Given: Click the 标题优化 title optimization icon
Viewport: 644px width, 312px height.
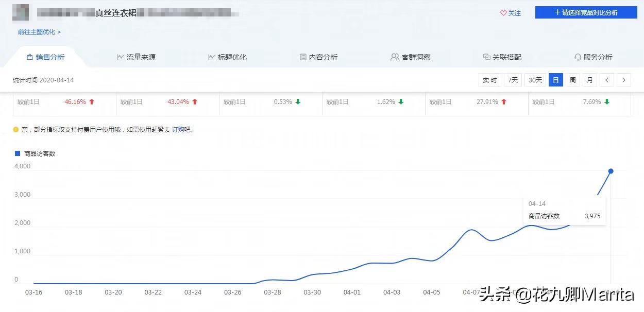Looking at the screenshot, I should (x=212, y=57).
